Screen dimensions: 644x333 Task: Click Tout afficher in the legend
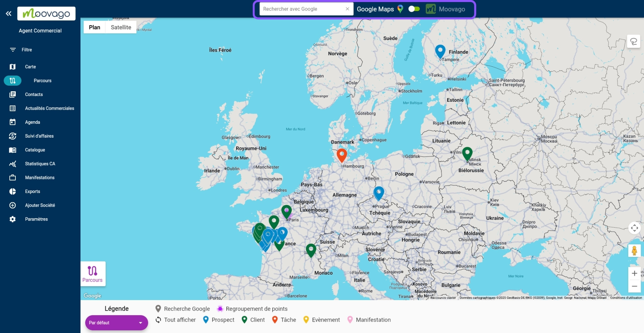click(175, 320)
